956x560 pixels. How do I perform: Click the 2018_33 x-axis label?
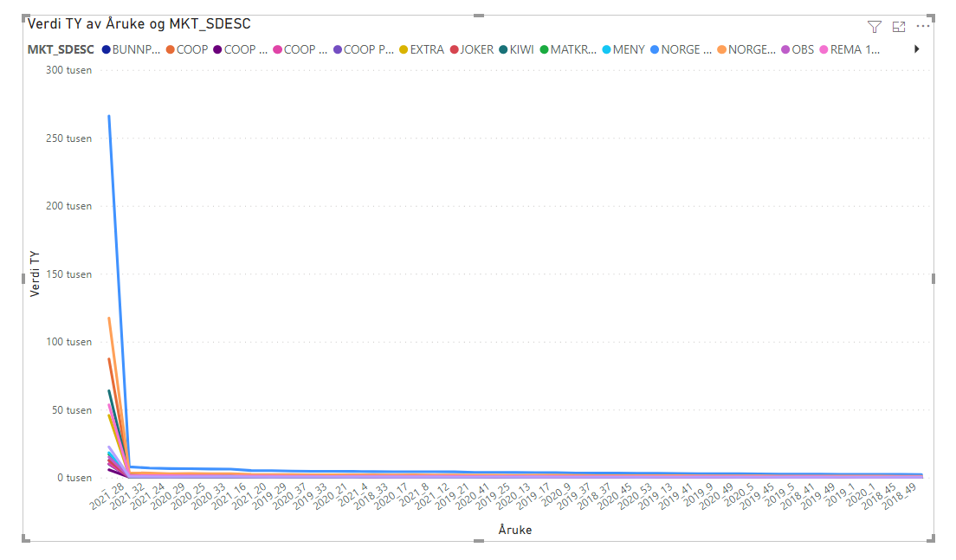coord(371,496)
